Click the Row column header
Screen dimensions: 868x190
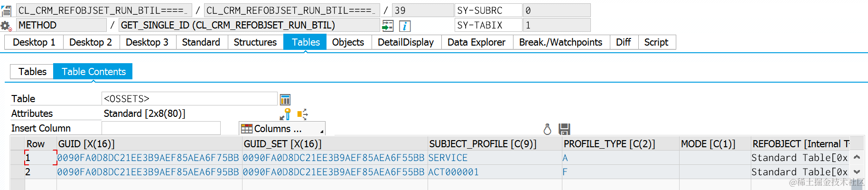click(x=40, y=144)
